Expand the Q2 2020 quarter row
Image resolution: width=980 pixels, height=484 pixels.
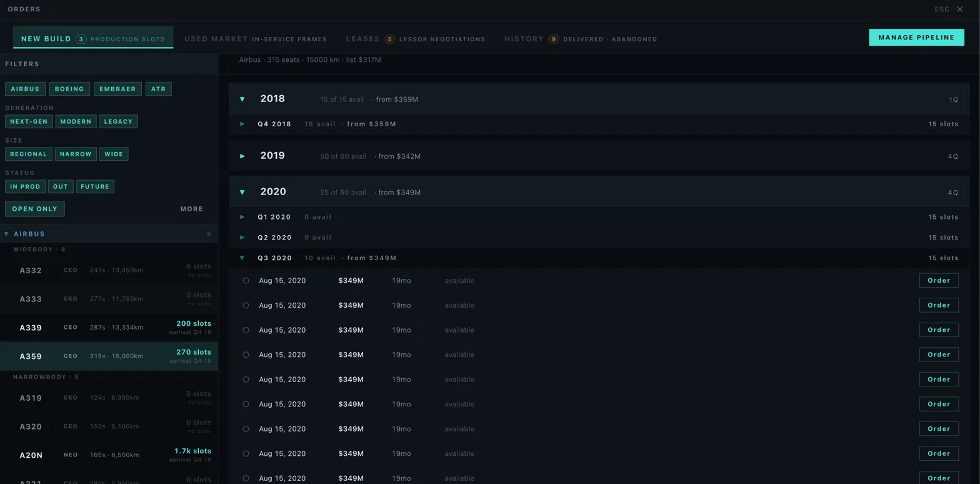[x=599, y=238]
